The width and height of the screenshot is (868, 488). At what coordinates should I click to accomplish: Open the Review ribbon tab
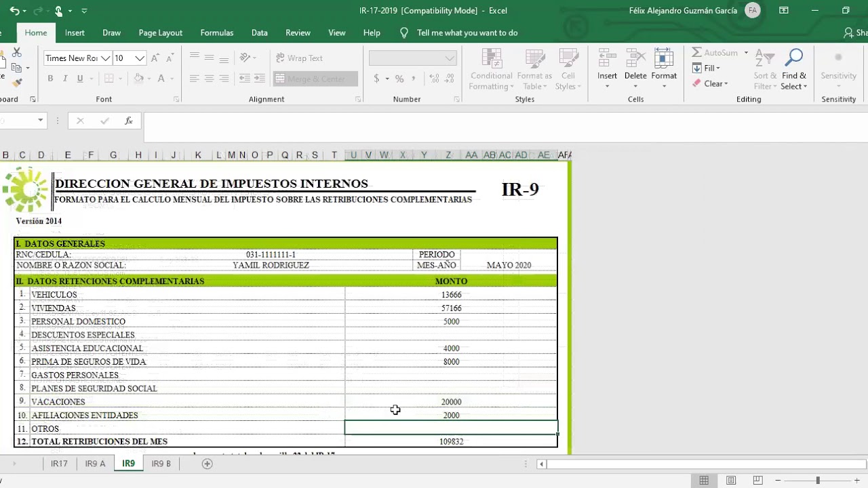(298, 33)
